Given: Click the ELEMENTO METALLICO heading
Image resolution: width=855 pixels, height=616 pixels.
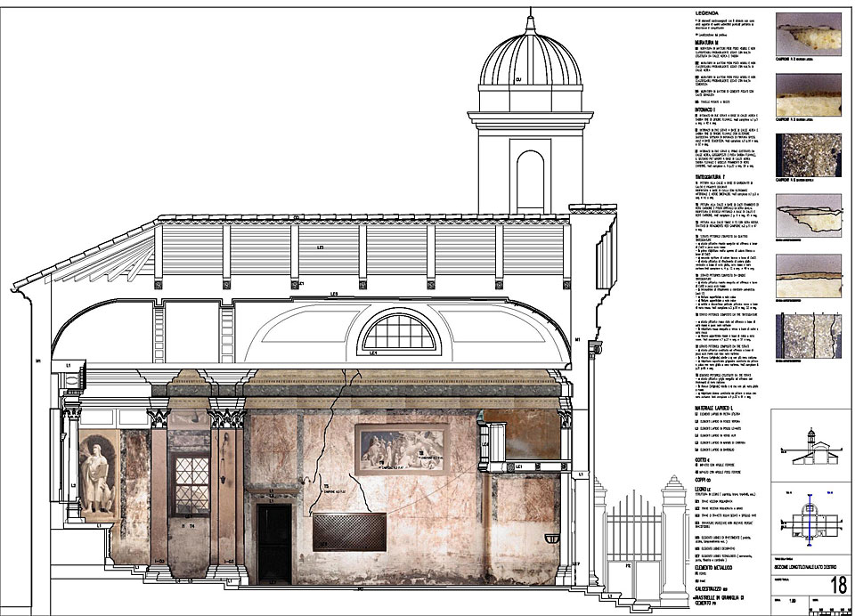Looking at the screenshot, I should pyautogui.click(x=713, y=567).
